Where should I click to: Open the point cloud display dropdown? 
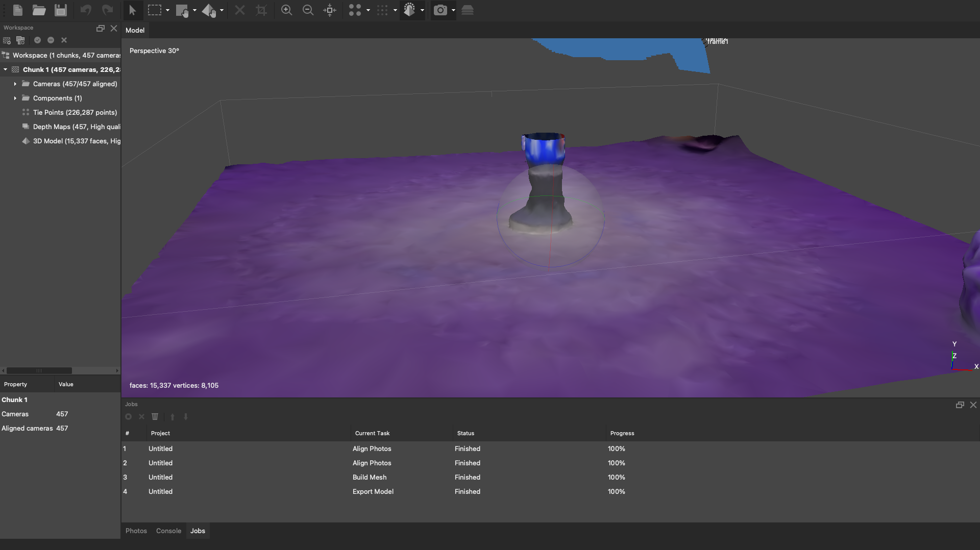pos(395,10)
